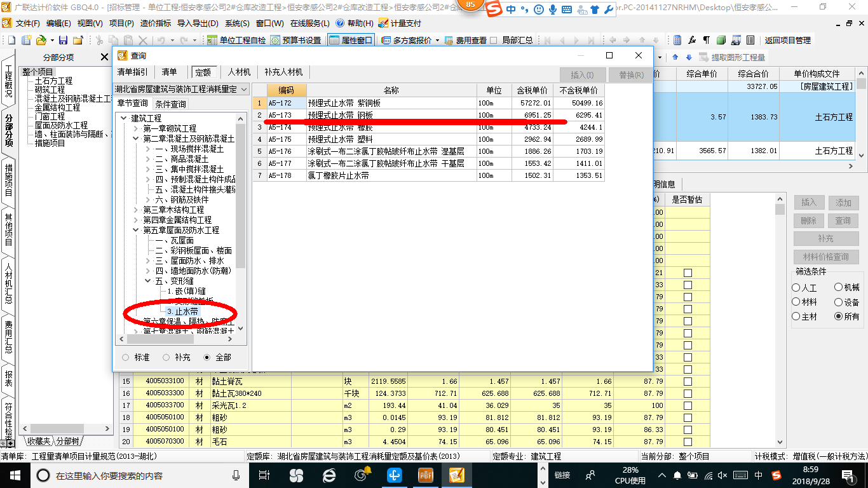Open the Windows Start menu

coord(15,475)
